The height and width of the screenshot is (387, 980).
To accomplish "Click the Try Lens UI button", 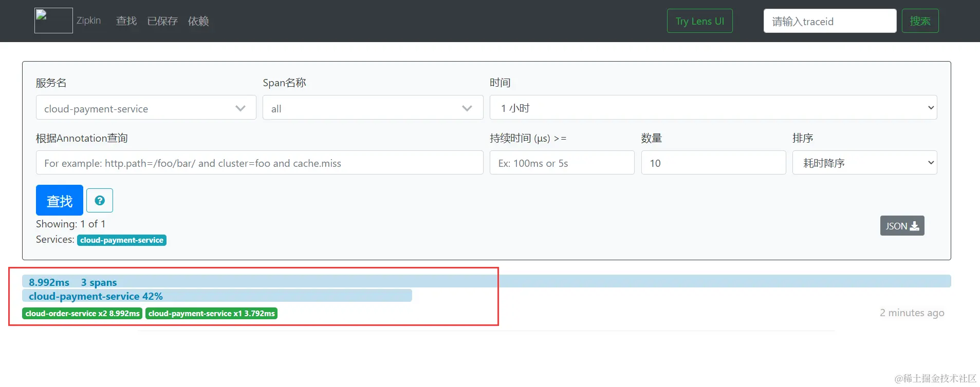I will point(700,21).
